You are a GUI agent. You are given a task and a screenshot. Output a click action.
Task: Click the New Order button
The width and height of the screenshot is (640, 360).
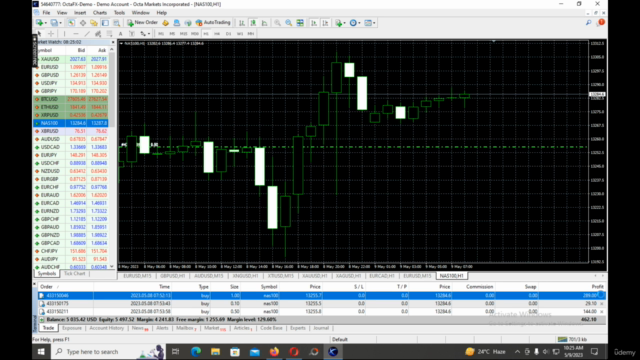pyautogui.click(x=142, y=23)
